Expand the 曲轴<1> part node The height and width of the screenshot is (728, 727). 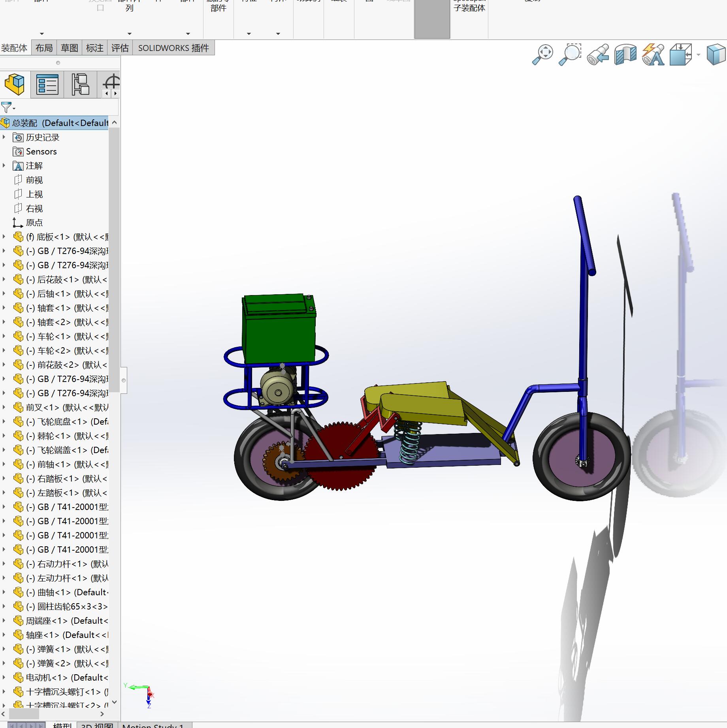coord(4,593)
